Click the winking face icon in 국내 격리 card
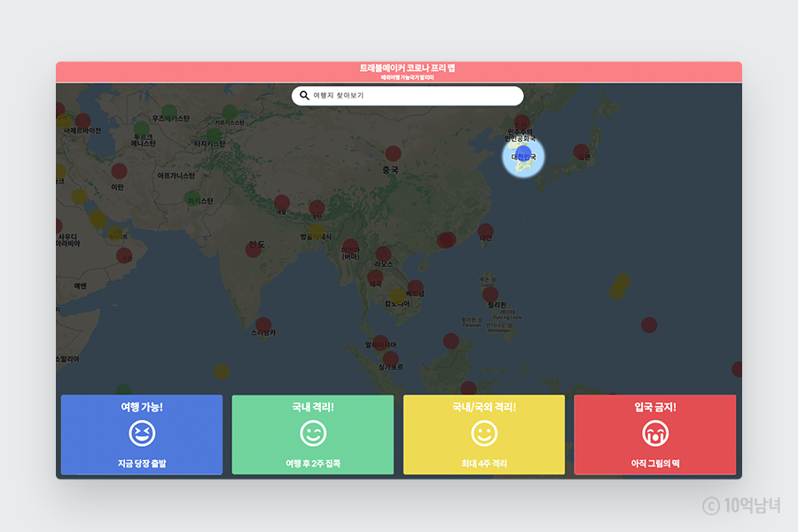 (x=313, y=434)
